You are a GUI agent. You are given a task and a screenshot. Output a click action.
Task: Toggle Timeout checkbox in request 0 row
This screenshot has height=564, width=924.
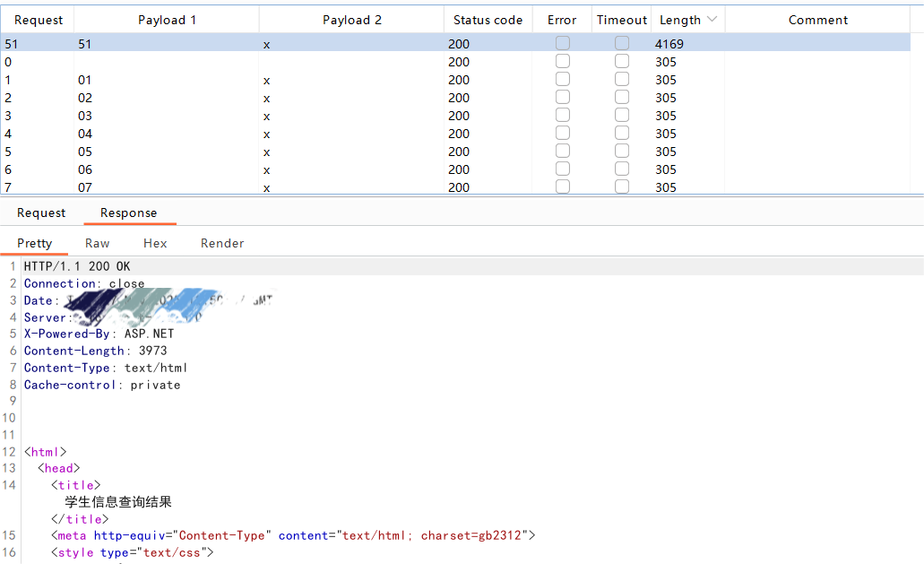(622, 61)
